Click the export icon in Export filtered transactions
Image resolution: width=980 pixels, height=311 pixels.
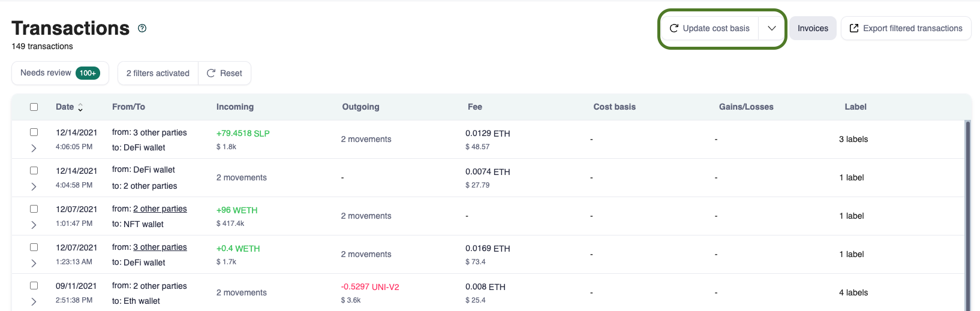[x=854, y=28]
